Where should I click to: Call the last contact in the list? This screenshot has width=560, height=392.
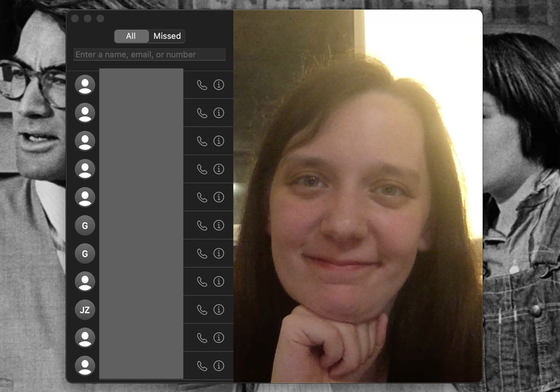202,366
